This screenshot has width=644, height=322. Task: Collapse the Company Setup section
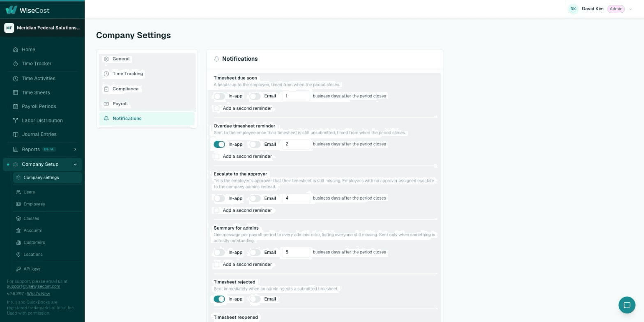[75, 164]
